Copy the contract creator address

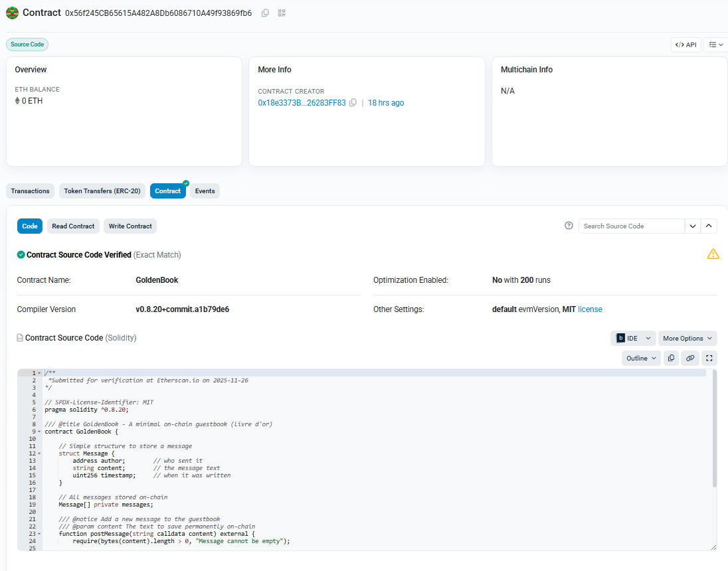click(x=353, y=103)
